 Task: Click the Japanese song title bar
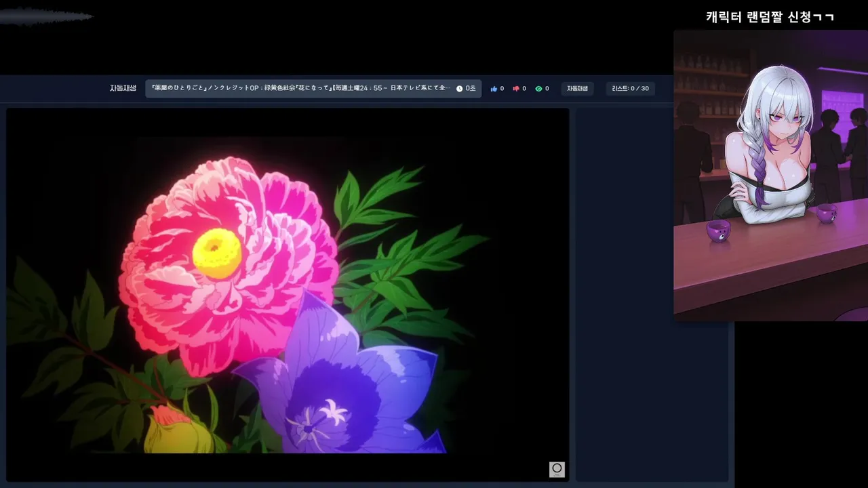pyautogui.click(x=313, y=89)
